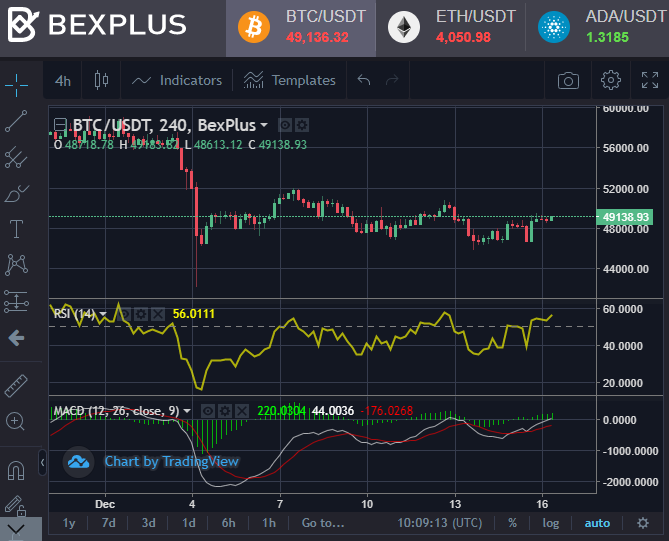Redo the chart action
Screen dimensions: 669x541
392,80
